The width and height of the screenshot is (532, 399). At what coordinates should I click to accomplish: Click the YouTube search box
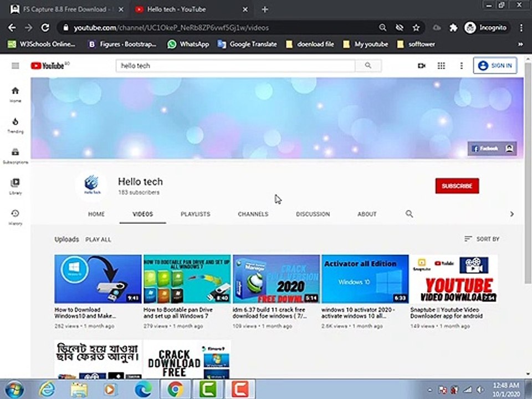236,65
